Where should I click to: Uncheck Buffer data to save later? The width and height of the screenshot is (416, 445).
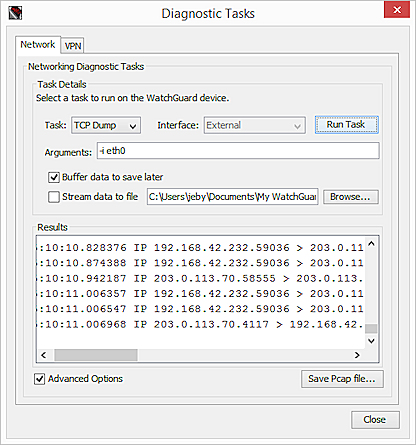coord(54,177)
